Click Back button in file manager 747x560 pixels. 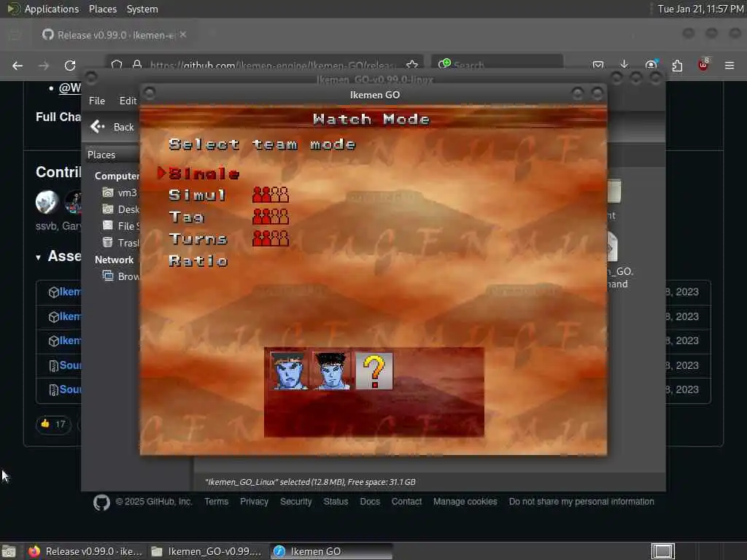pos(112,127)
